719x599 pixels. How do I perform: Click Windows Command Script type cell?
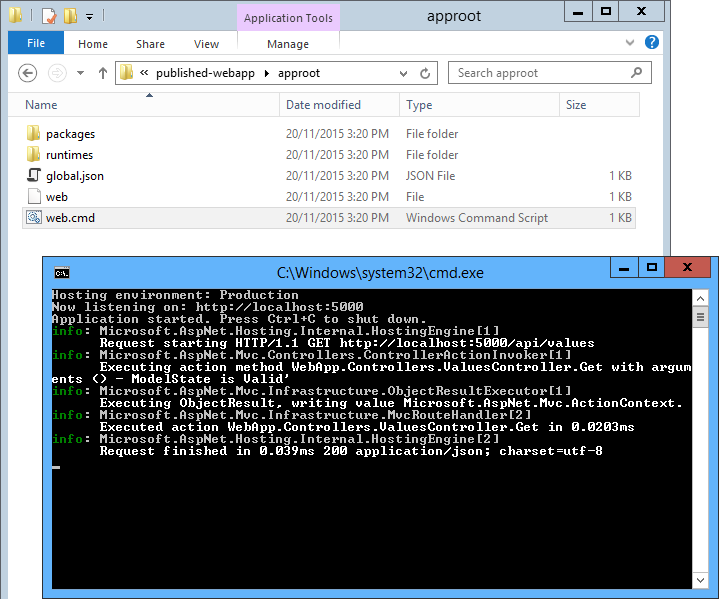477,218
